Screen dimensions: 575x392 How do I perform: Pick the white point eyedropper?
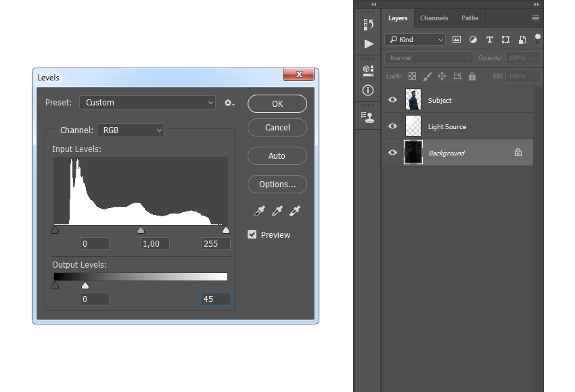(294, 212)
